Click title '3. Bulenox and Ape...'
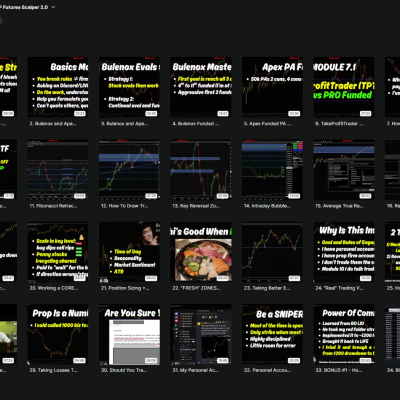400x400 pixels. pos(124,124)
